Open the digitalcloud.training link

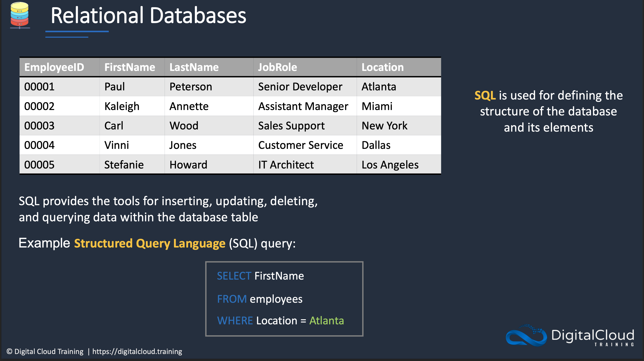pos(137,351)
